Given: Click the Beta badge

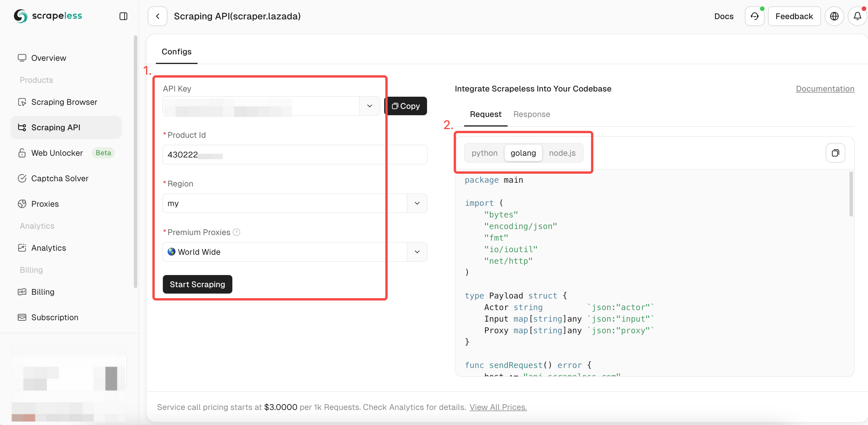Looking at the screenshot, I should pos(103,153).
